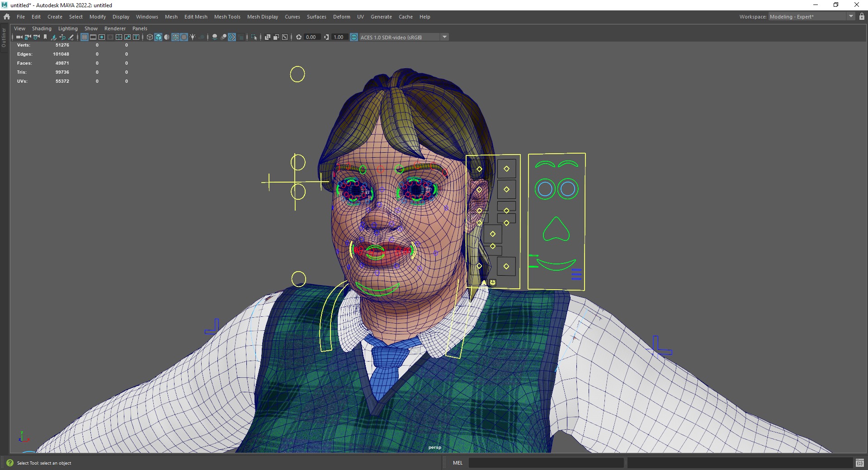
Task: Toggle Multisample Anti-aliasing
Action: [232, 37]
